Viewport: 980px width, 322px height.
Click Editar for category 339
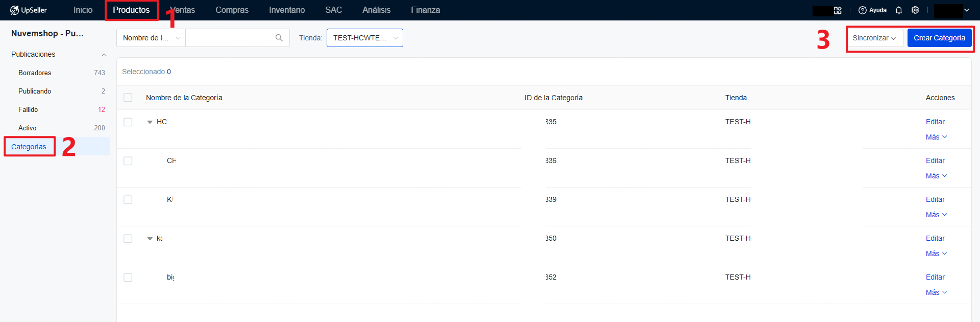click(x=935, y=199)
